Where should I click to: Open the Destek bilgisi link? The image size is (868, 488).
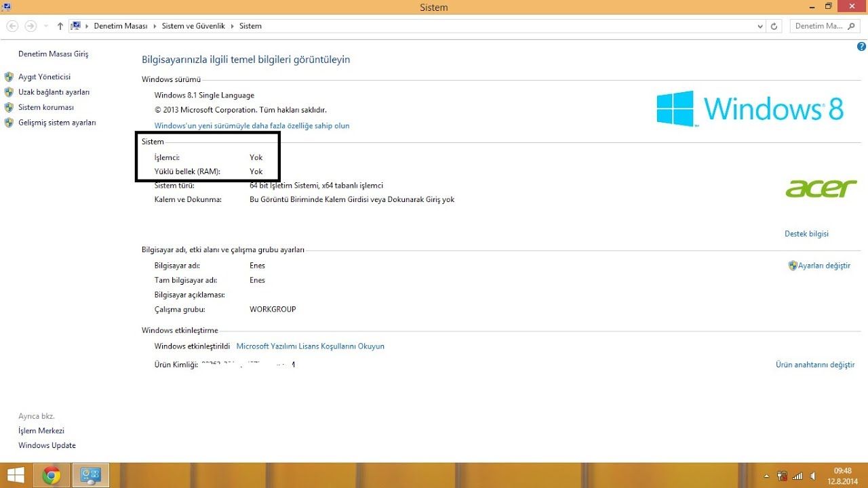(806, 234)
